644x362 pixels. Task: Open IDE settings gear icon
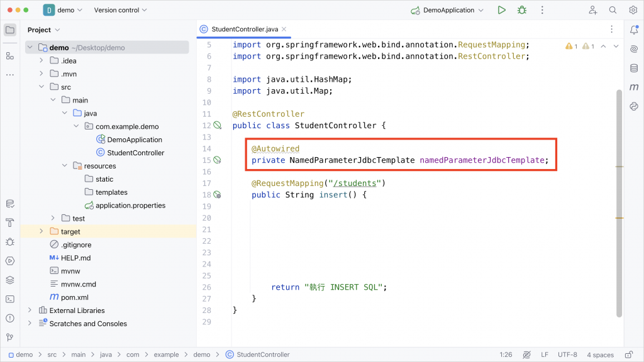(x=633, y=10)
